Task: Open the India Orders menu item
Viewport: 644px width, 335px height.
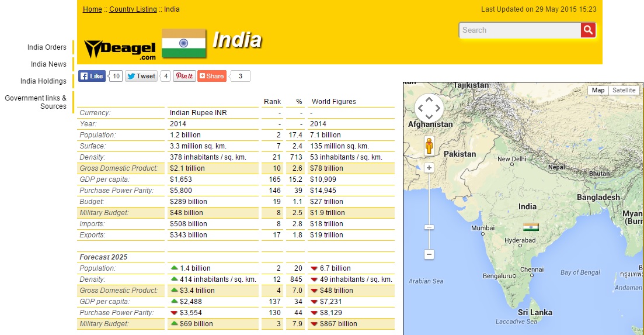Action: [47, 47]
